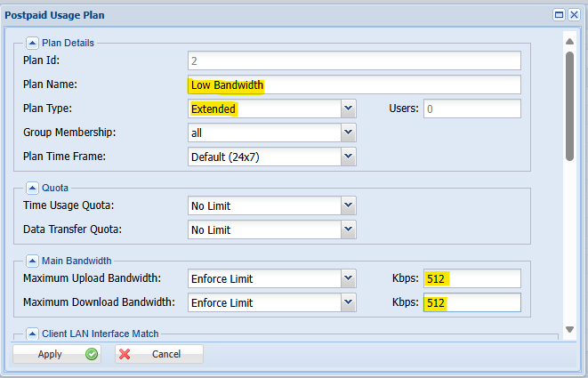Click the upload Kbps field
Screen dimensions: 588x378
tap(472, 278)
